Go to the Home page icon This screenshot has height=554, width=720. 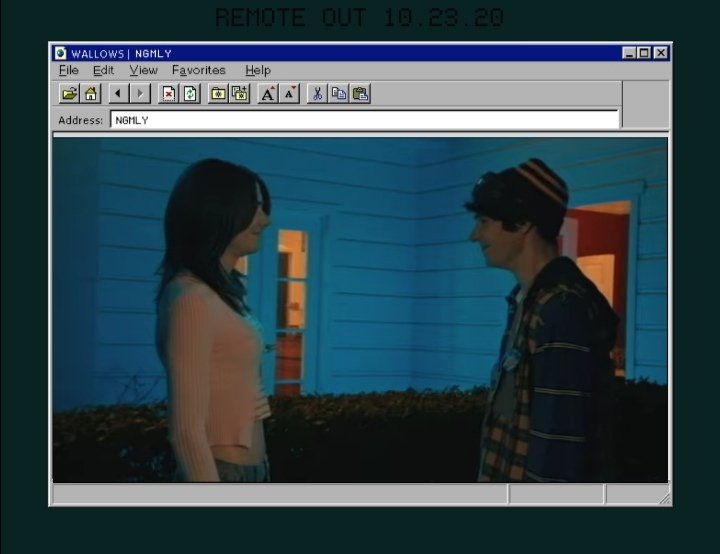91,94
